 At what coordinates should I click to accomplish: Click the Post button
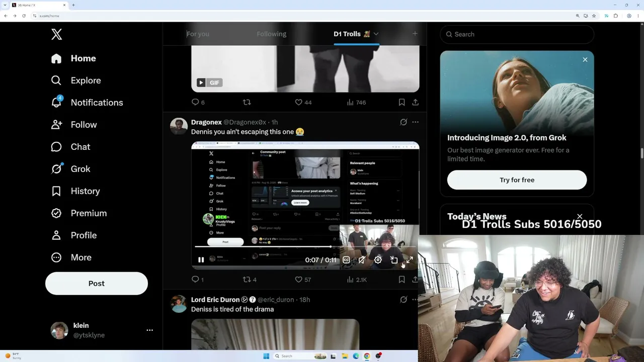97,284
